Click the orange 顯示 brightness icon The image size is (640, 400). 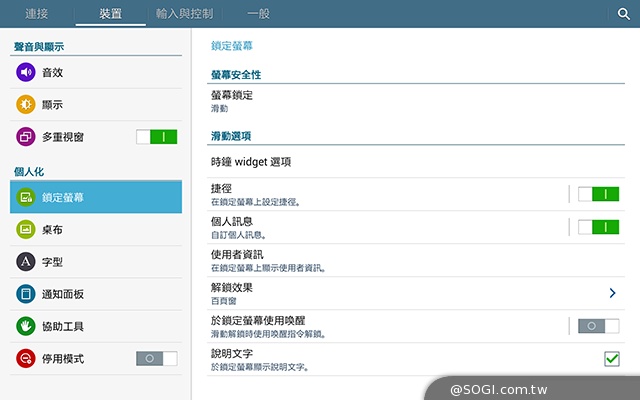(x=26, y=104)
